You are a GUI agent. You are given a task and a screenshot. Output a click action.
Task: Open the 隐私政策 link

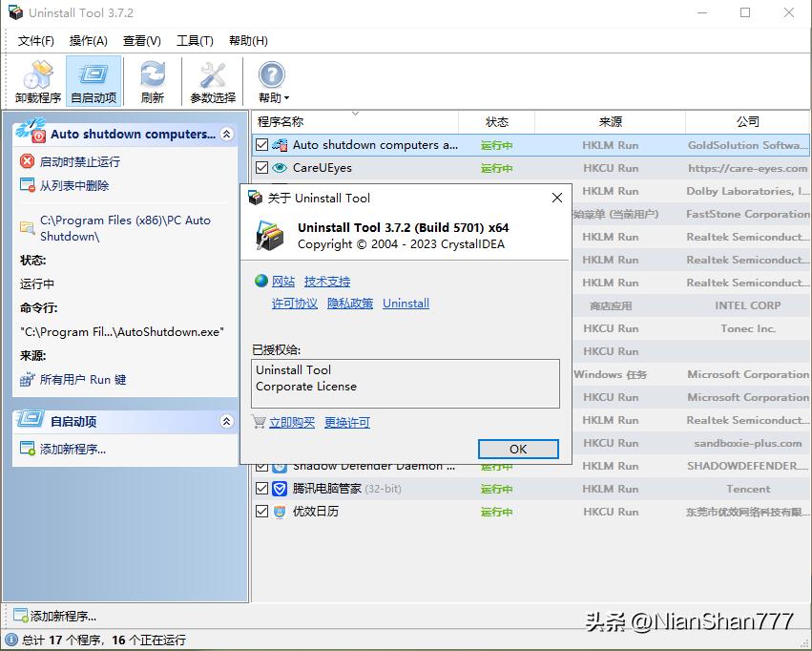(x=350, y=304)
